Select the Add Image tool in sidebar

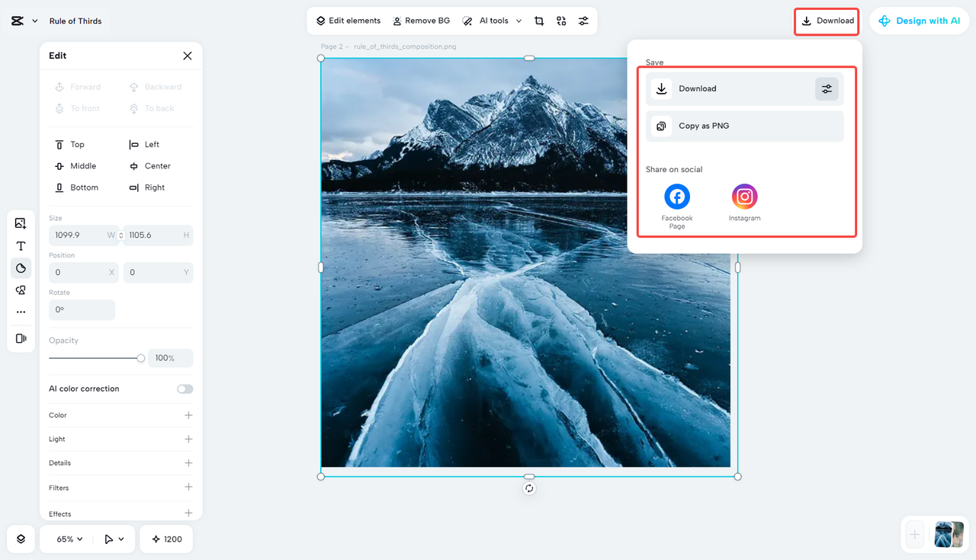21,223
